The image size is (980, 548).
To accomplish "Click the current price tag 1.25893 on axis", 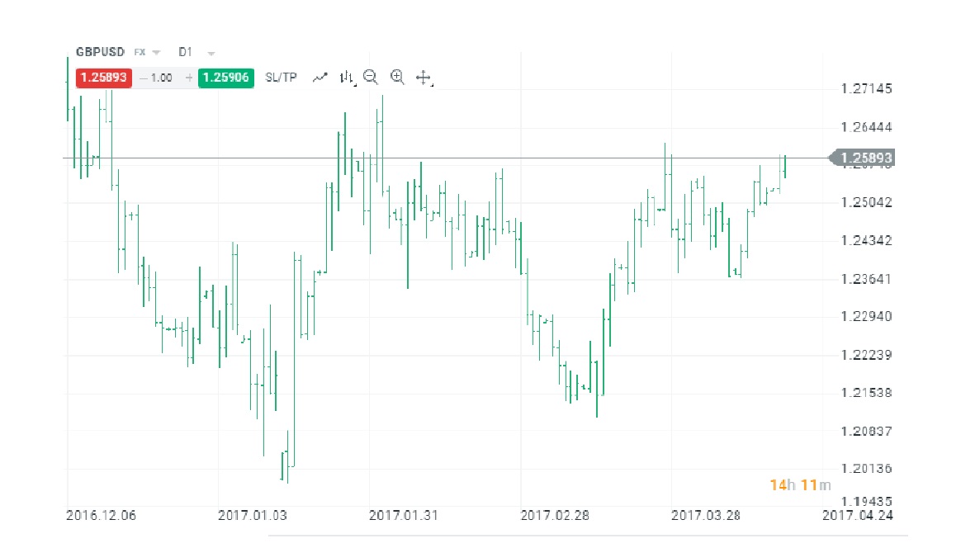I will point(865,158).
